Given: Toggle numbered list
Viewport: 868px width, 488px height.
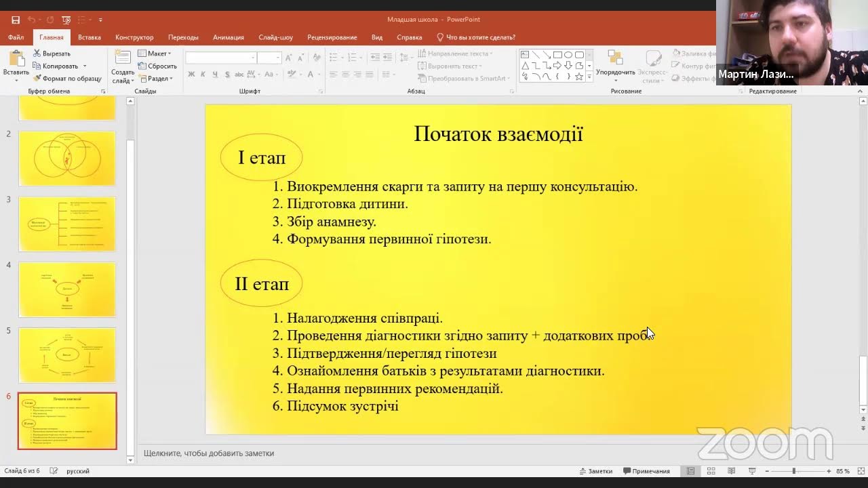Looking at the screenshot, I should (351, 58).
